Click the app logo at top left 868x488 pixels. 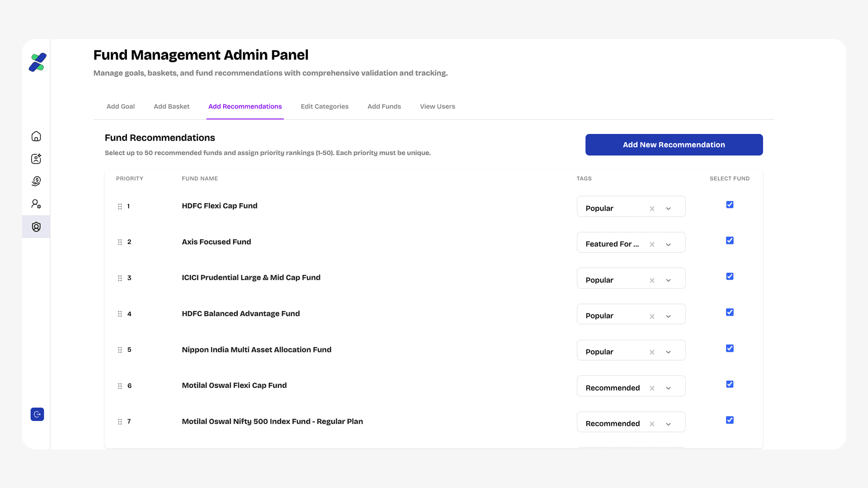37,62
